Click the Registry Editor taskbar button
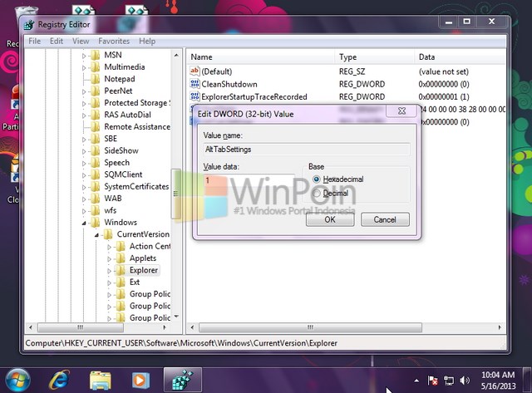 pyautogui.click(x=183, y=380)
